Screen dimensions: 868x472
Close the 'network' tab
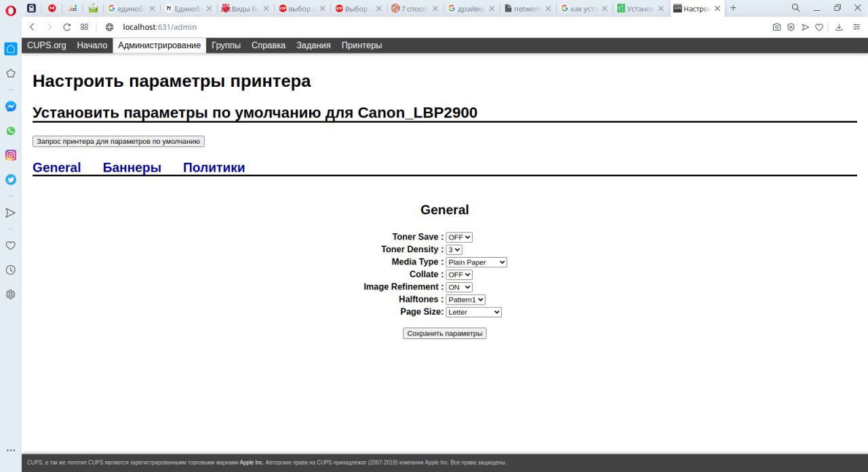click(x=548, y=9)
